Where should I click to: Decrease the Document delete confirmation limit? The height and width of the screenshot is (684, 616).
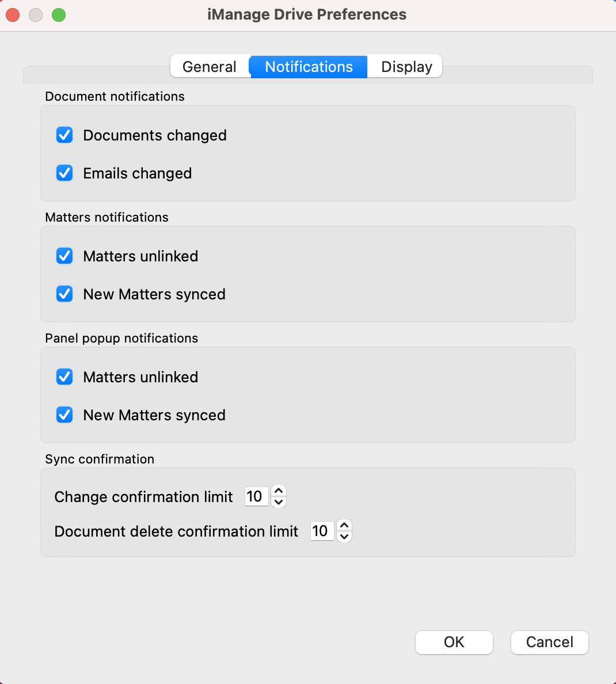click(x=344, y=537)
